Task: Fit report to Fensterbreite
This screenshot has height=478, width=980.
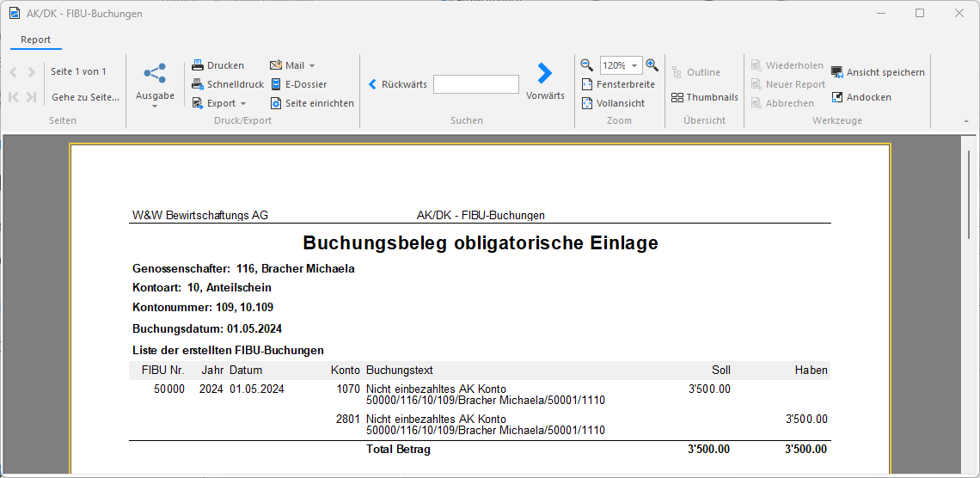Action: (618, 84)
